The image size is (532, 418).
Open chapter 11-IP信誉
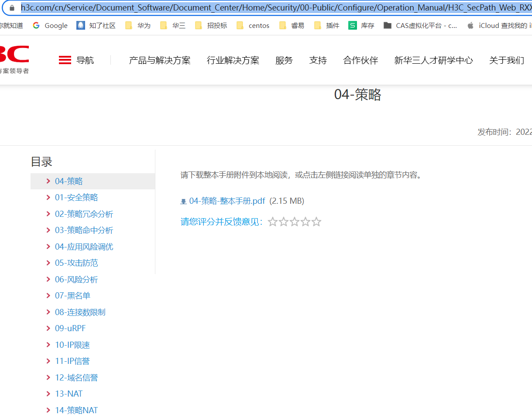(x=72, y=361)
